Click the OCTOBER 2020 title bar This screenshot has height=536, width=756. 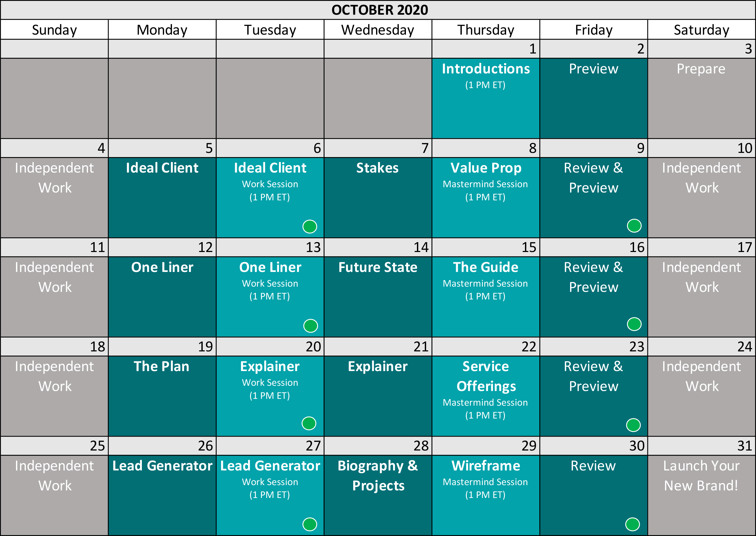(378, 10)
